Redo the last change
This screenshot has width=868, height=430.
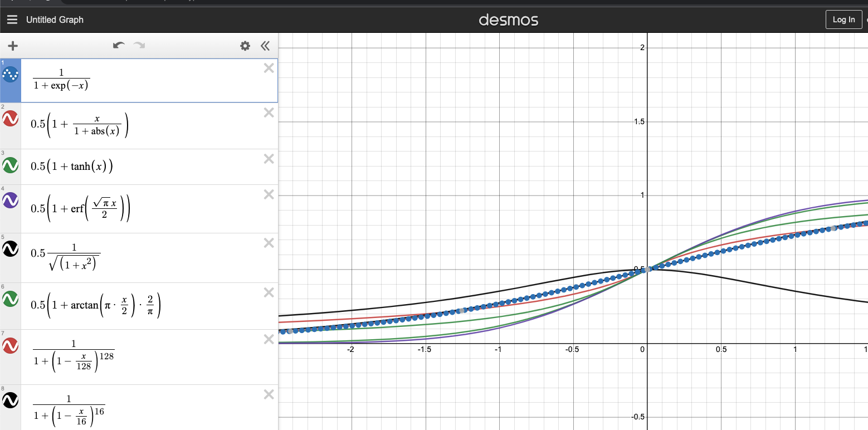pyautogui.click(x=139, y=46)
